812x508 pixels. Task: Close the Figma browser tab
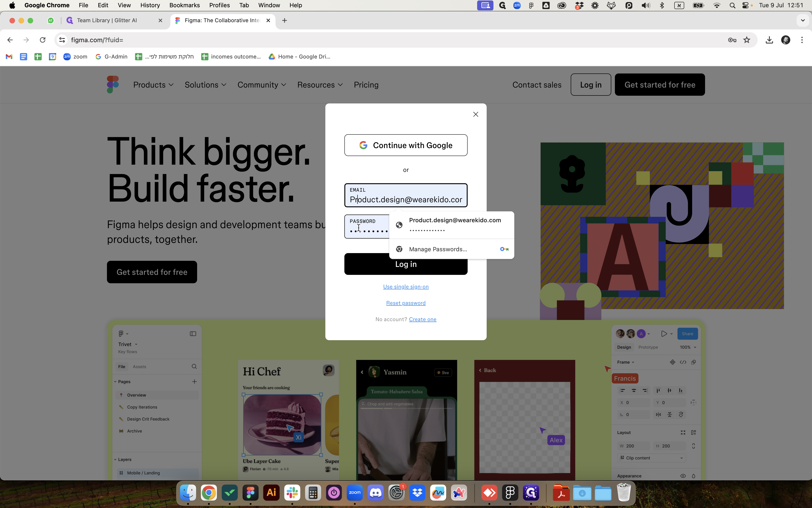268,20
